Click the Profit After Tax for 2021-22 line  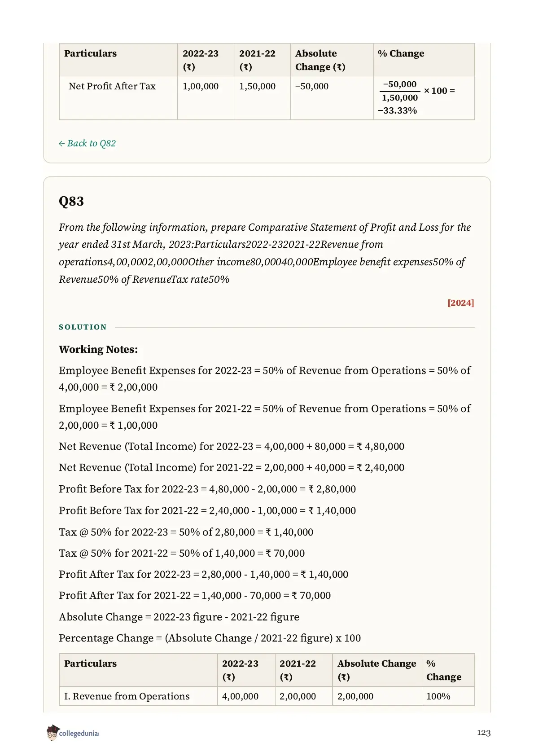[x=195, y=595]
